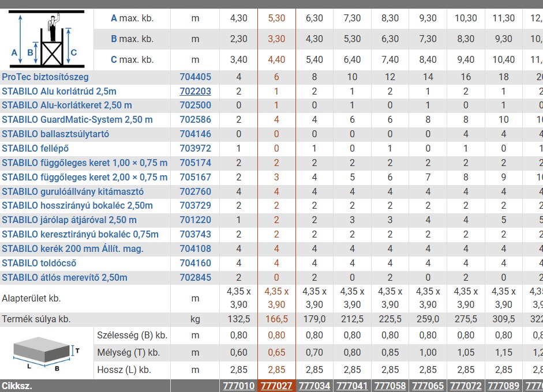This screenshot has height=392, width=543.
Task: Open Cikksz. link 777065
Action: [428, 386]
